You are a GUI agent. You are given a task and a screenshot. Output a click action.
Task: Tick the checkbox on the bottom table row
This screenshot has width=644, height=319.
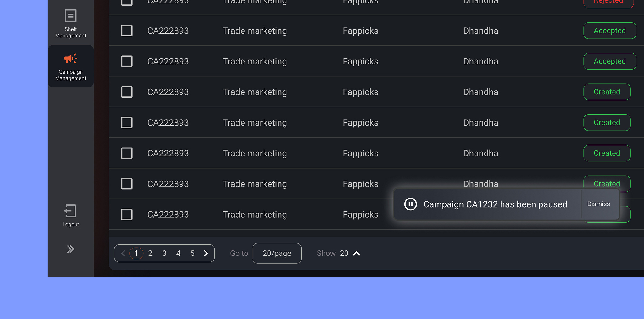click(127, 214)
